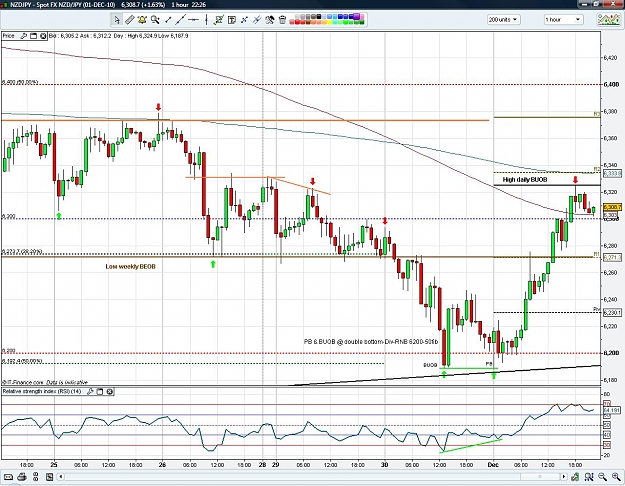Click the chart snapshot icon in bottom bar
The height and width of the screenshot is (486, 625).
pyautogui.click(x=49, y=477)
